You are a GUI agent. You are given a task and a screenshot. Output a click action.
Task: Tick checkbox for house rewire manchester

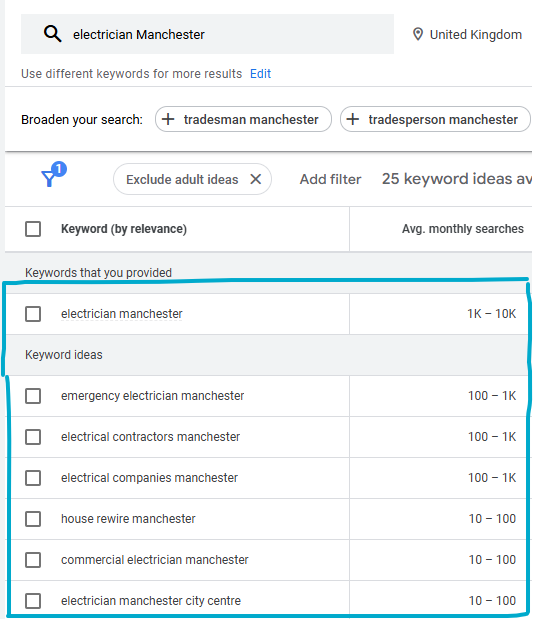coord(33,519)
